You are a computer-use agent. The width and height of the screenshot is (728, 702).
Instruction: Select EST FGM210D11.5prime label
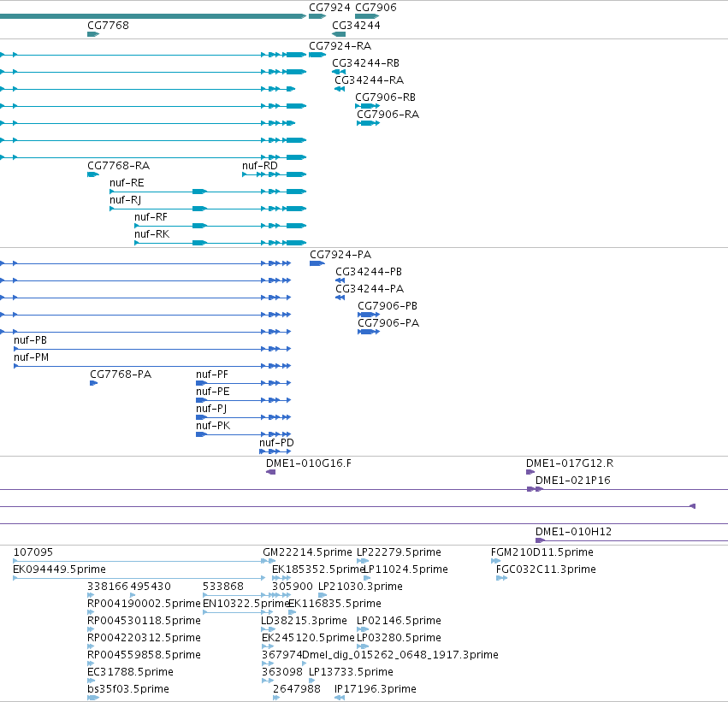(x=542, y=552)
